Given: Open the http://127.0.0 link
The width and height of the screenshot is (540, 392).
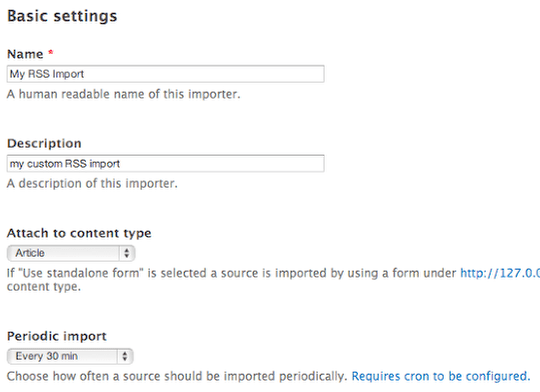Looking at the screenshot, I should click(500, 273).
